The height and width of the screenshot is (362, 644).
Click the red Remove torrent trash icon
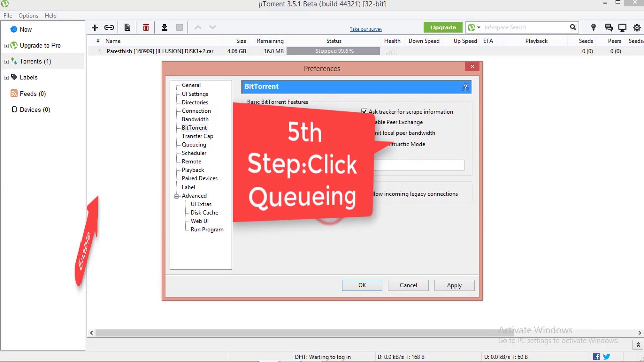[146, 28]
